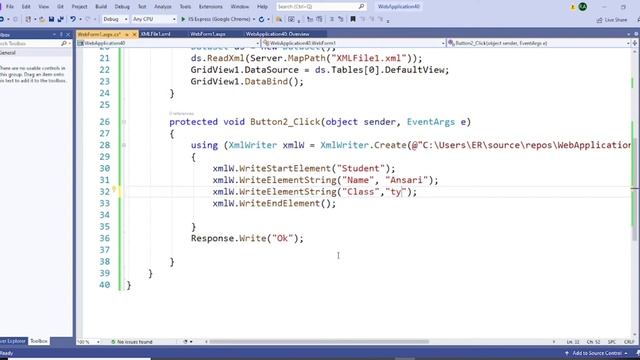
Task: Click the browser refresh icon in toolbar
Action: coord(262,19)
